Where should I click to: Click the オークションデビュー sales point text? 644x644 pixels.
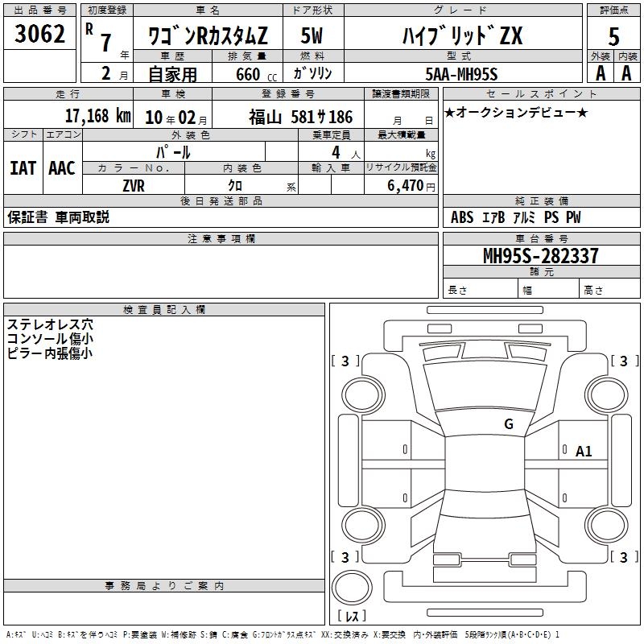pyautogui.click(x=516, y=113)
